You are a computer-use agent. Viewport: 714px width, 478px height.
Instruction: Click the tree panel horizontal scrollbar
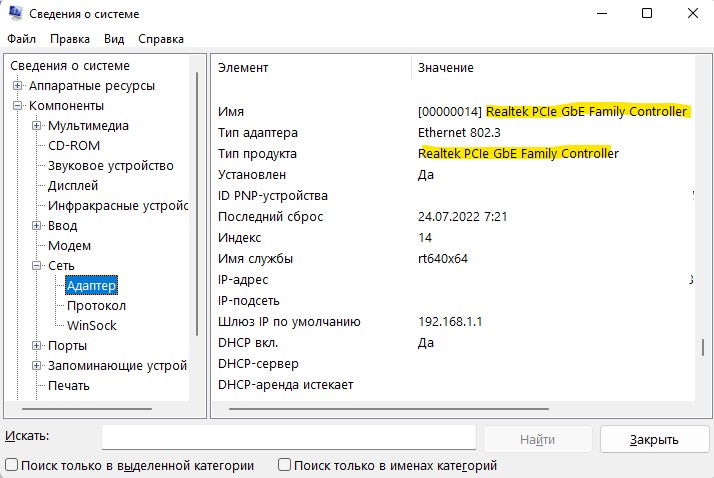click(x=87, y=409)
